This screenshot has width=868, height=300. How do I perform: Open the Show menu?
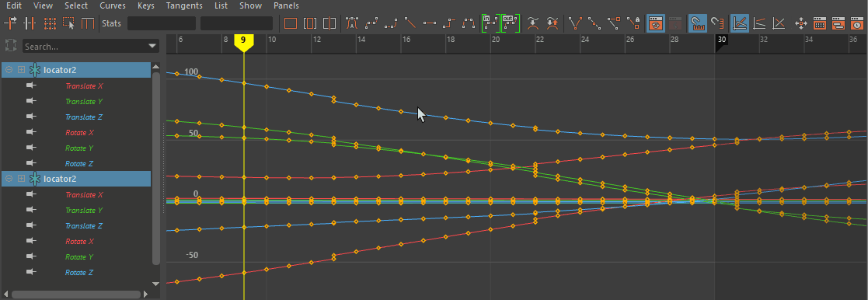click(x=251, y=5)
